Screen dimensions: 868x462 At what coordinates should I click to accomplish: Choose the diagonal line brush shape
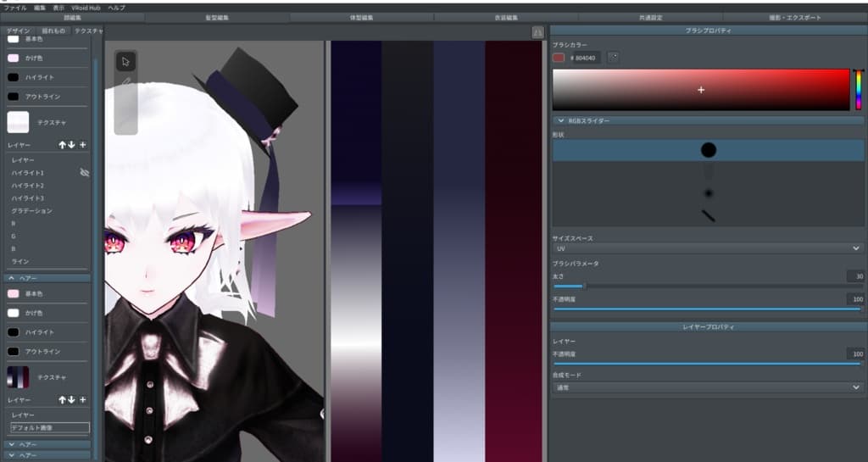(708, 215)
